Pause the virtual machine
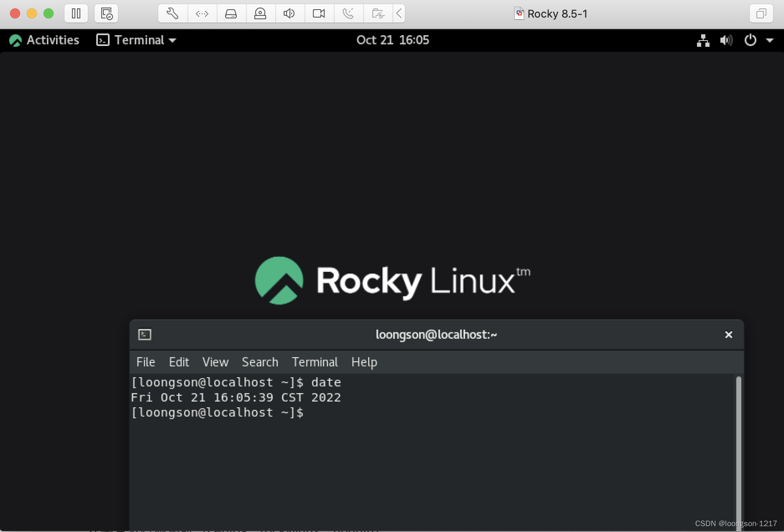This screenshot has height=532, width=784. coord(76,13)
